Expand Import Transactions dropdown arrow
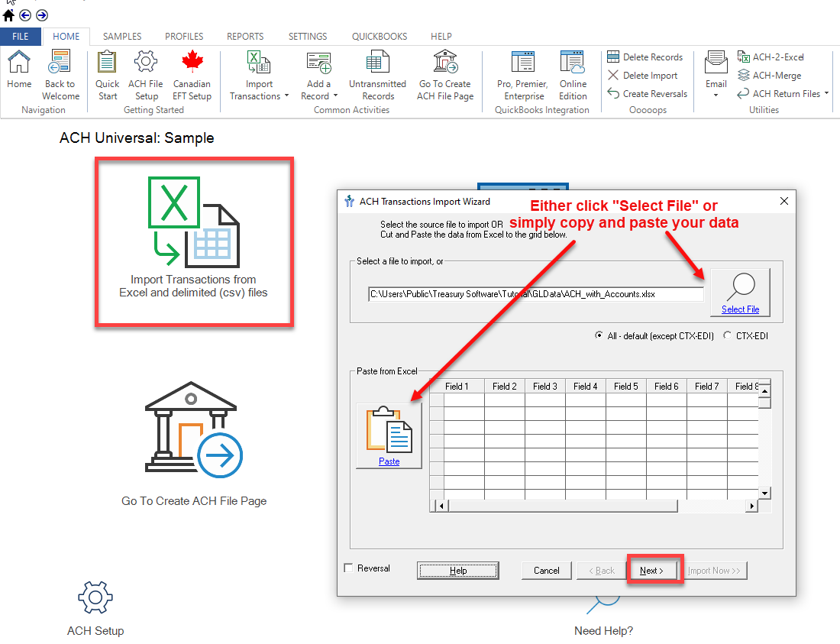The width and height of the screenshot is (840, 644). (286, 96)
